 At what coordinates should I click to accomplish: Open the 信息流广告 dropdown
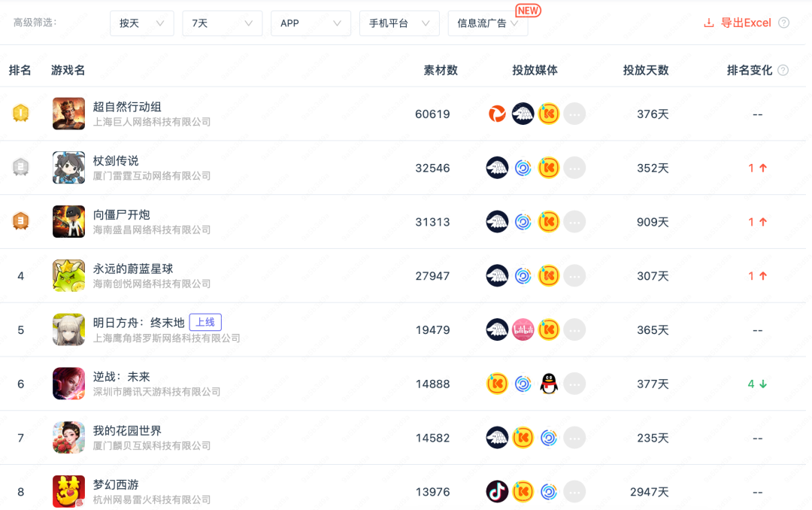[x=488, y=23]
